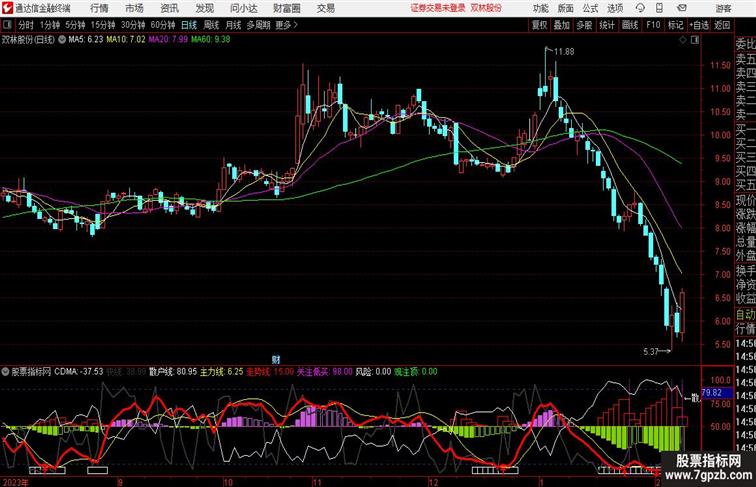Click the 风险: 0.00 indicator value

(x=373, y=372)
